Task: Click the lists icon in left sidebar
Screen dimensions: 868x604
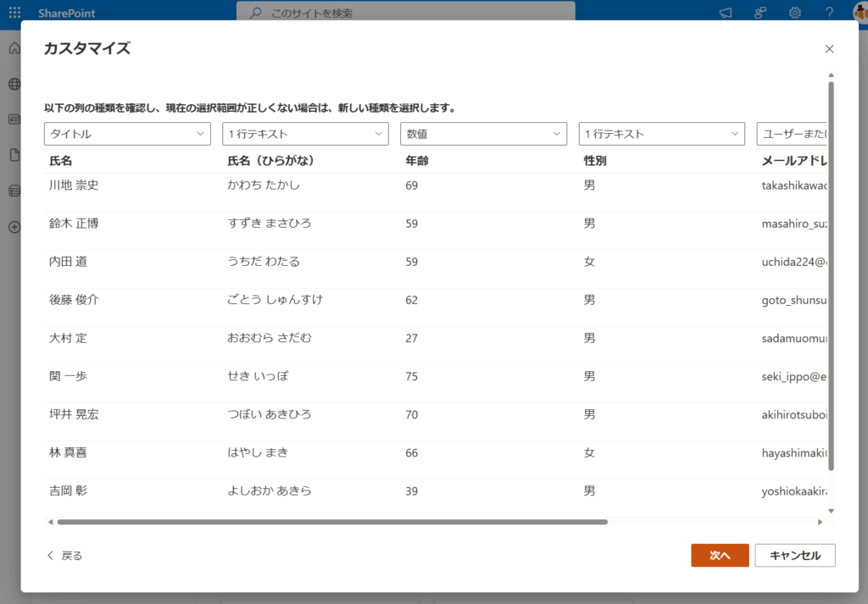Action: pyautogui.click(x=15, y=191)
